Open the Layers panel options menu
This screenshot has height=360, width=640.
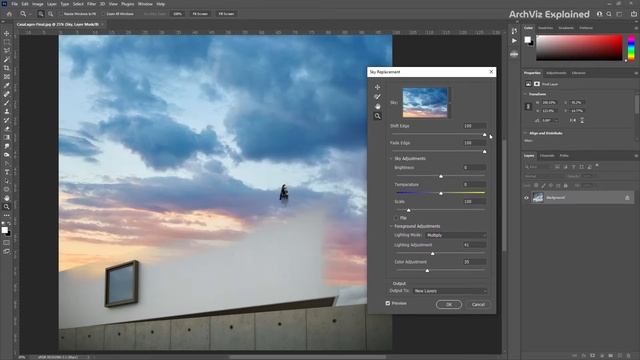click(636, 156)
